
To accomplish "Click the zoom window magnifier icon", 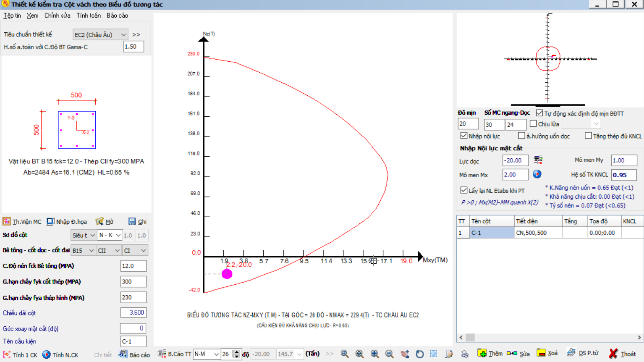I will [x=345, y=354].
